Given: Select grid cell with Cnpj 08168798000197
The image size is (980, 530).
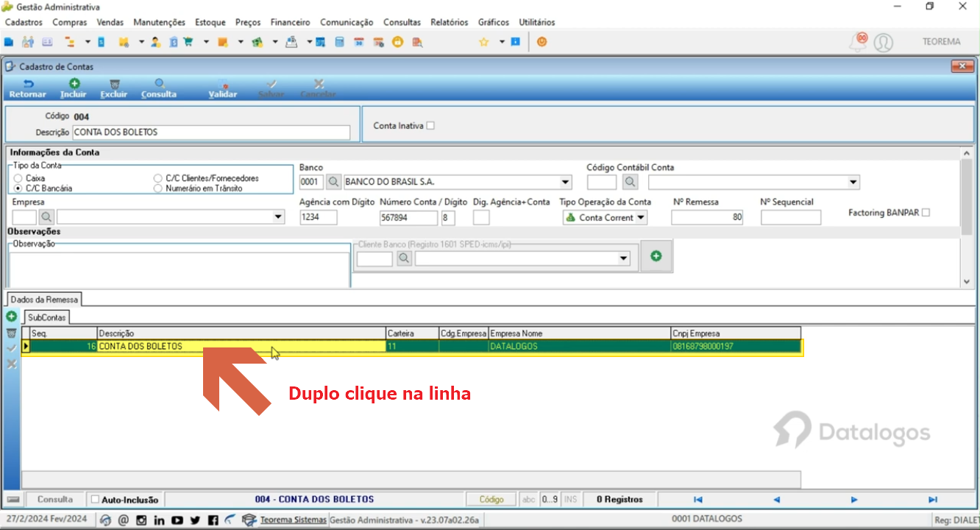Looking at the screenshot, I should 736,346.
